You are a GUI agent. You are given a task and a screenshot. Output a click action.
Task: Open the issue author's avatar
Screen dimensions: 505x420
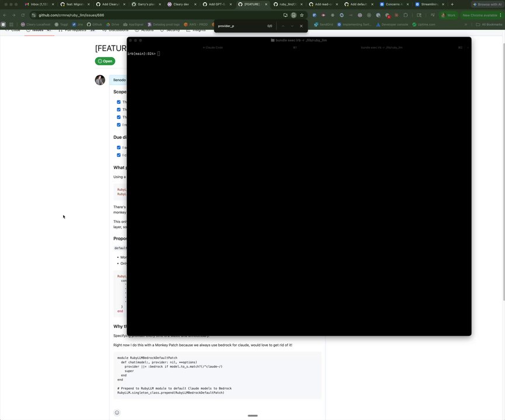point(100,80)
